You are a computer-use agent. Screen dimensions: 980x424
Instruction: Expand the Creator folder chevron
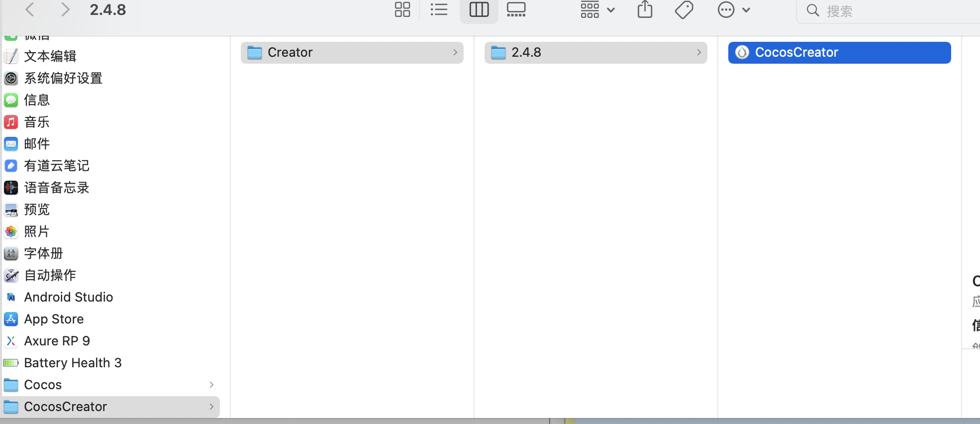coord(455,52)
